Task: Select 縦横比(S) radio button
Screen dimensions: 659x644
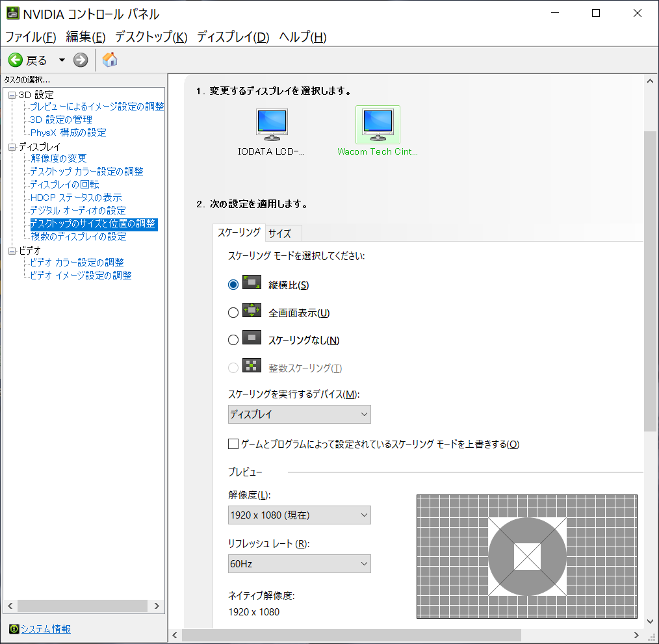Action: [x=233, y=285]
